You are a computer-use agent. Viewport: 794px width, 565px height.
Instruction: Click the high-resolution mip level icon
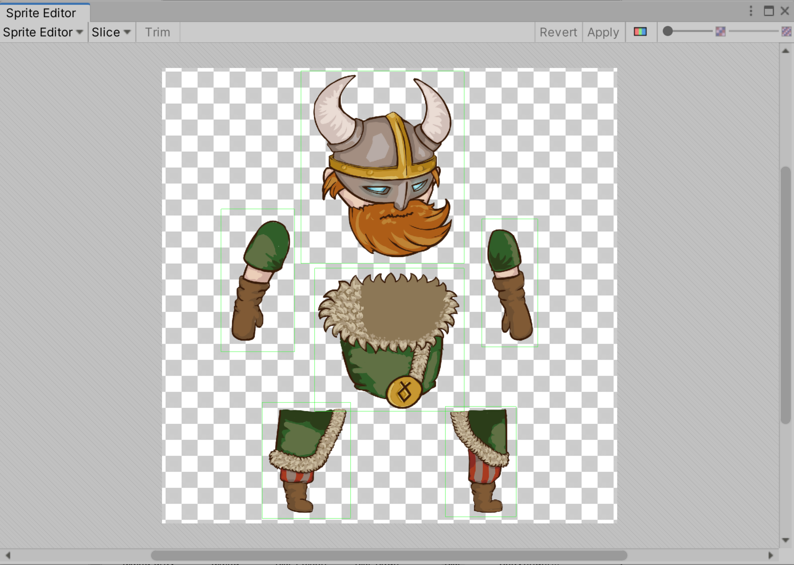coord(787,32)
